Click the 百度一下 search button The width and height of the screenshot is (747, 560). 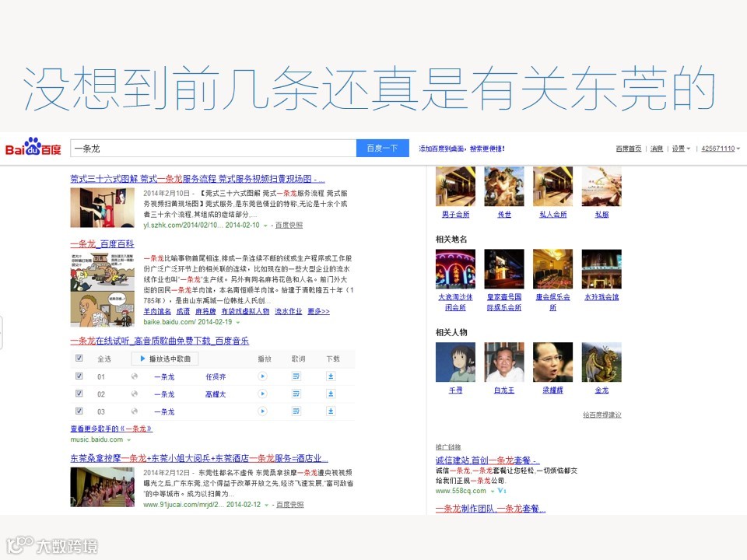(383, 148)
